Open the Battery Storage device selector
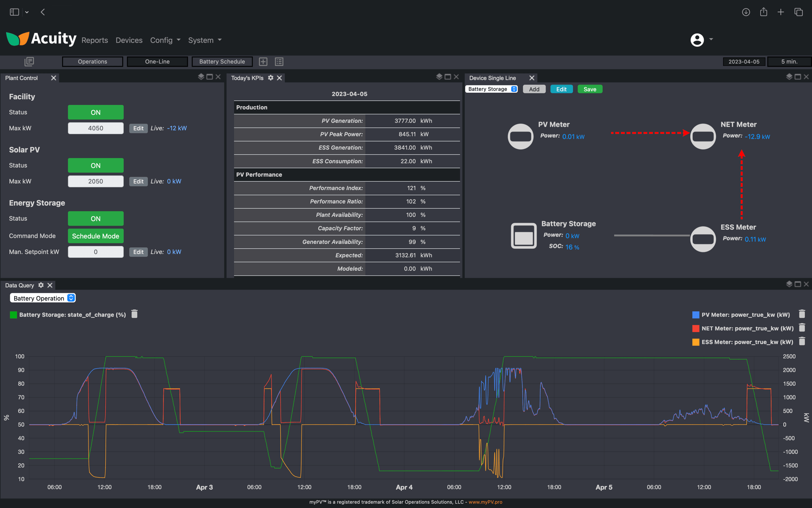 pos(491,89)
